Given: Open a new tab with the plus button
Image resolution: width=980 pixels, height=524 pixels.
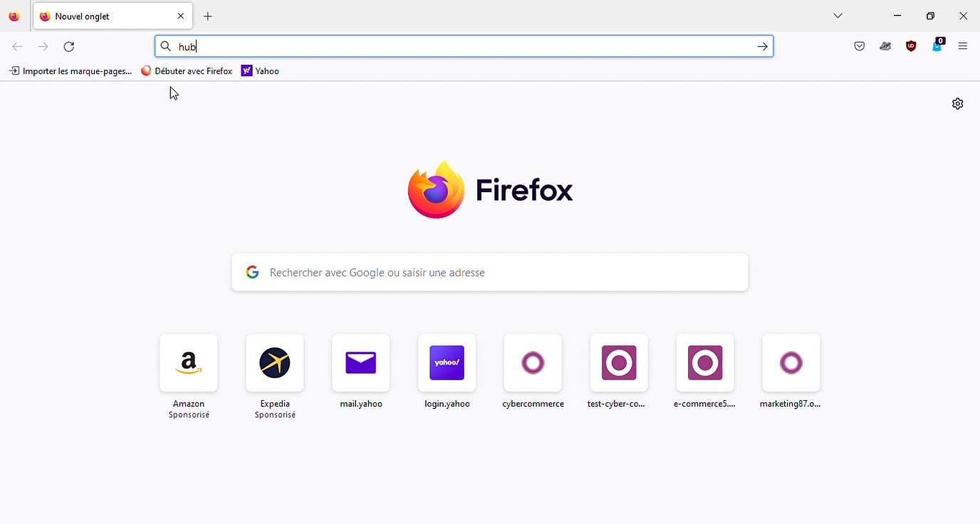Looking at the screenshot, I should coord(208,16).
